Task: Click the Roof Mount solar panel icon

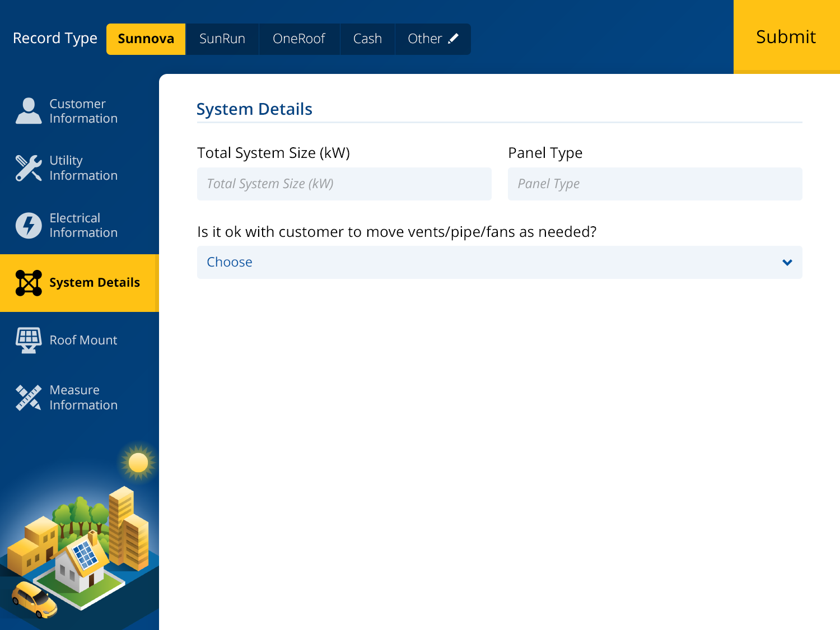Action: [29, 340]
